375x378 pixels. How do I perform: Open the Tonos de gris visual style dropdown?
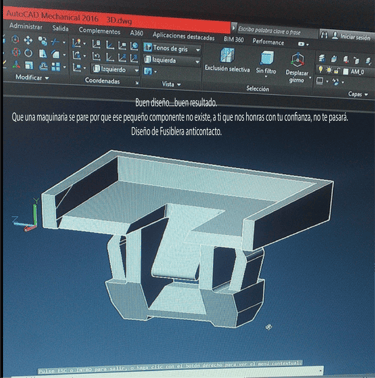[172, 48]
